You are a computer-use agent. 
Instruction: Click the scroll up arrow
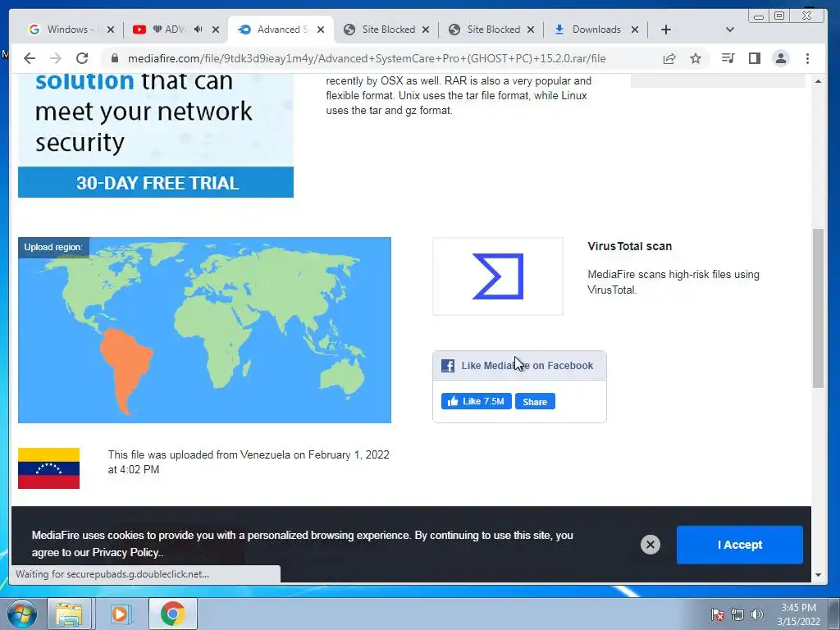pos(818,81)
